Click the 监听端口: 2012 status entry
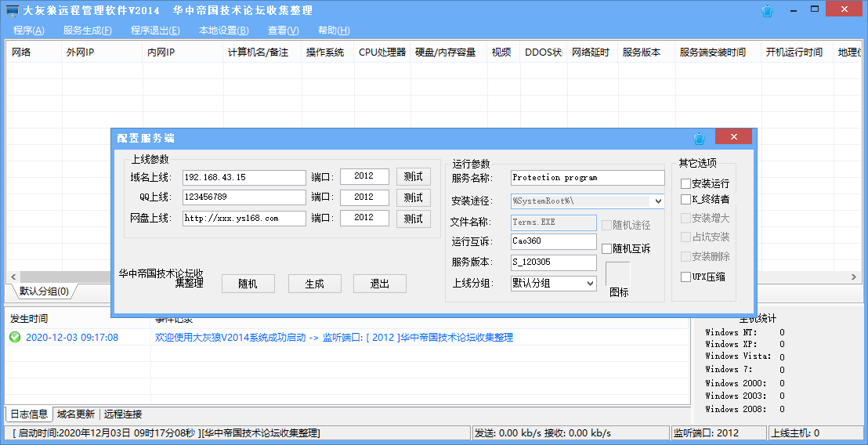 pyautogui.click(x=718, y=432)
